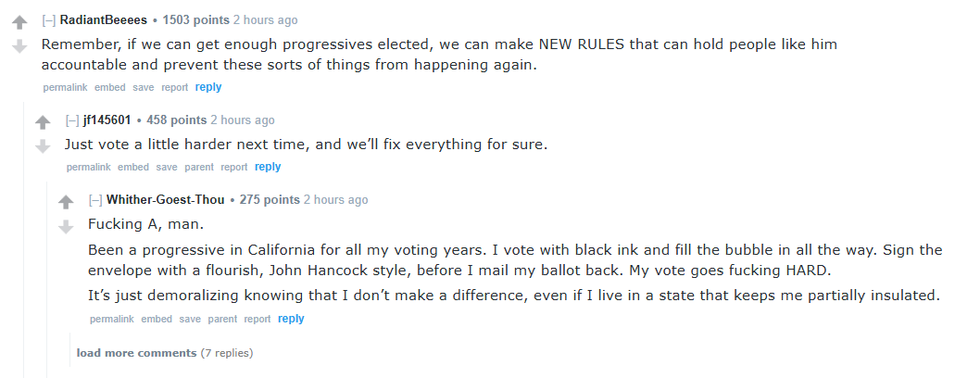Downvote Whither-Goest-Thou's comment
Viewport: 980px width, 378px height.
coord(65,226)
